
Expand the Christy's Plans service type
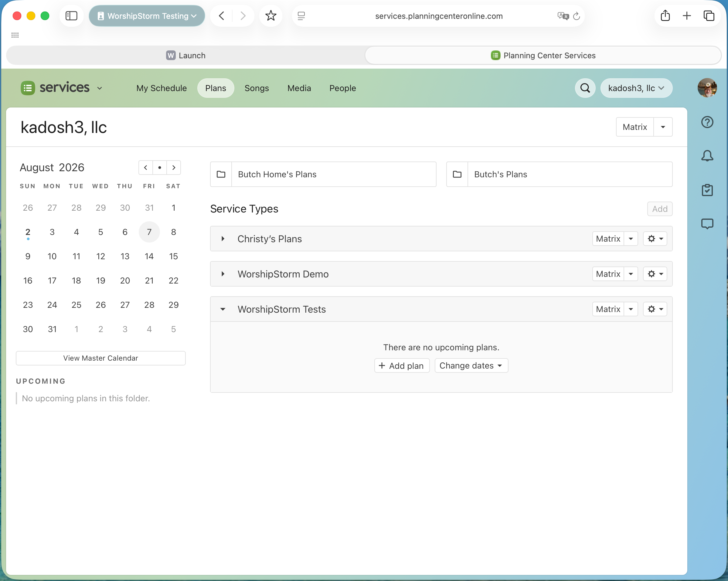tap(223, 239)
